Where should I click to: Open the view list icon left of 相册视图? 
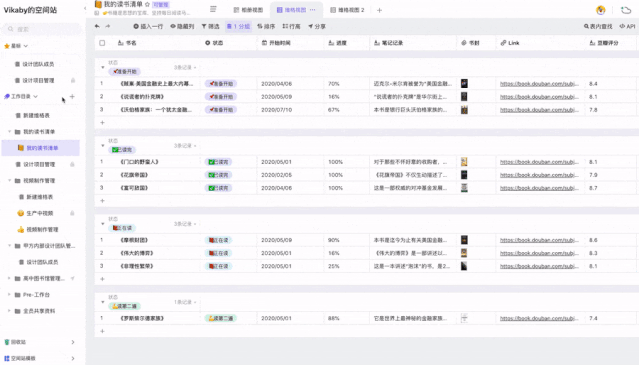[213, 9]
